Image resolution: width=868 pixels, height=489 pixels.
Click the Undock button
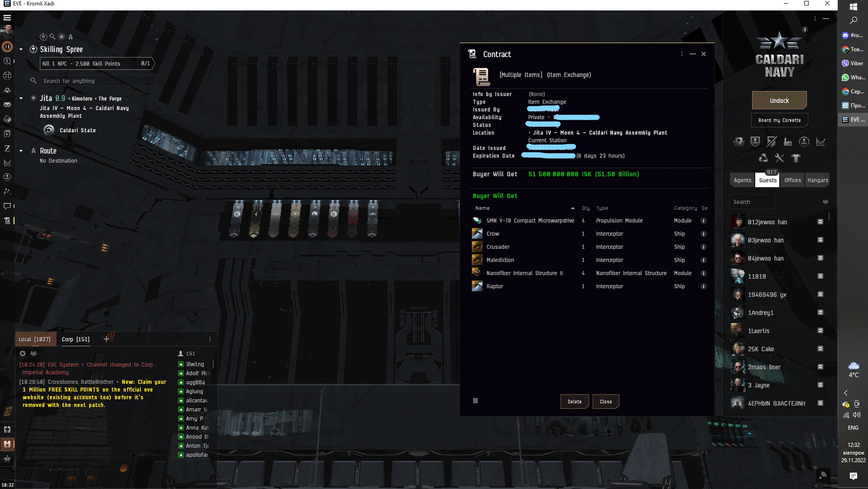tap(779, 101)
